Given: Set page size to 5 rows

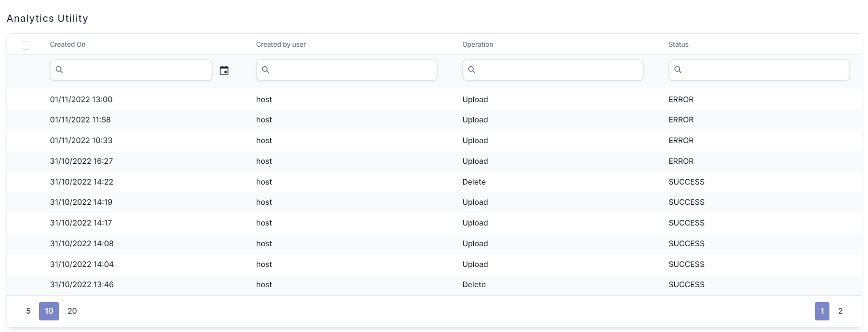Looking at the screenshot, I should click(28, 311).
